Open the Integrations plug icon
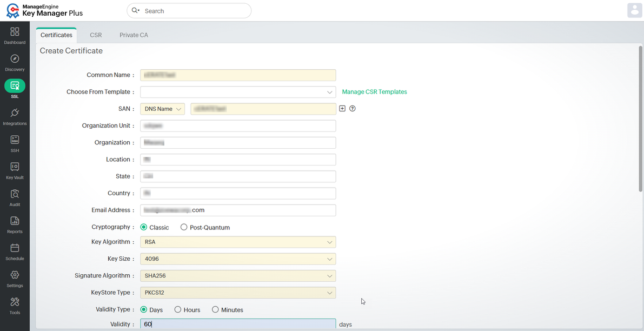The width and height of the screenshot is (644, 331). 15,112
